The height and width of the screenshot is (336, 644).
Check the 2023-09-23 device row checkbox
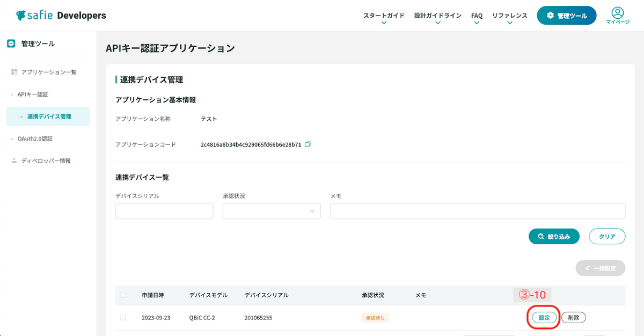(x=123, y=317)
